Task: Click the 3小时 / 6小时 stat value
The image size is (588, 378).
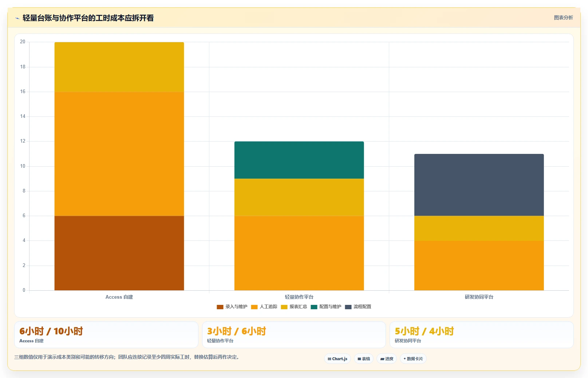Action: [x=237, y=331]
